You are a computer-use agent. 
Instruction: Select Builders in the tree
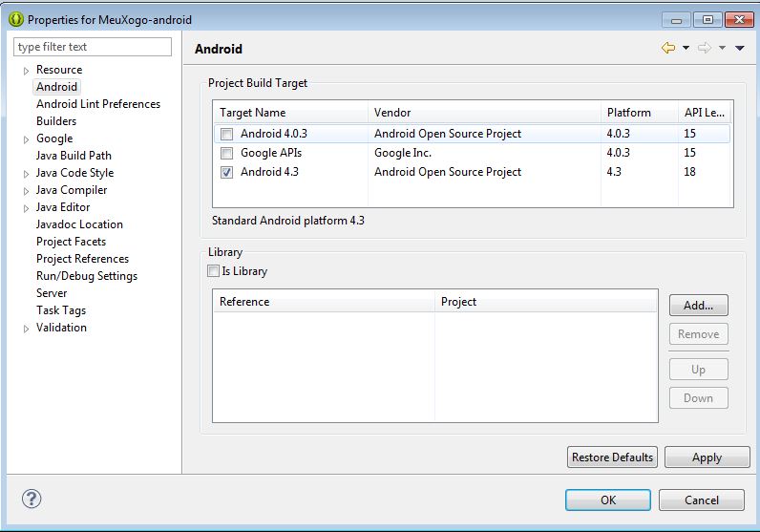click(56, 120)
